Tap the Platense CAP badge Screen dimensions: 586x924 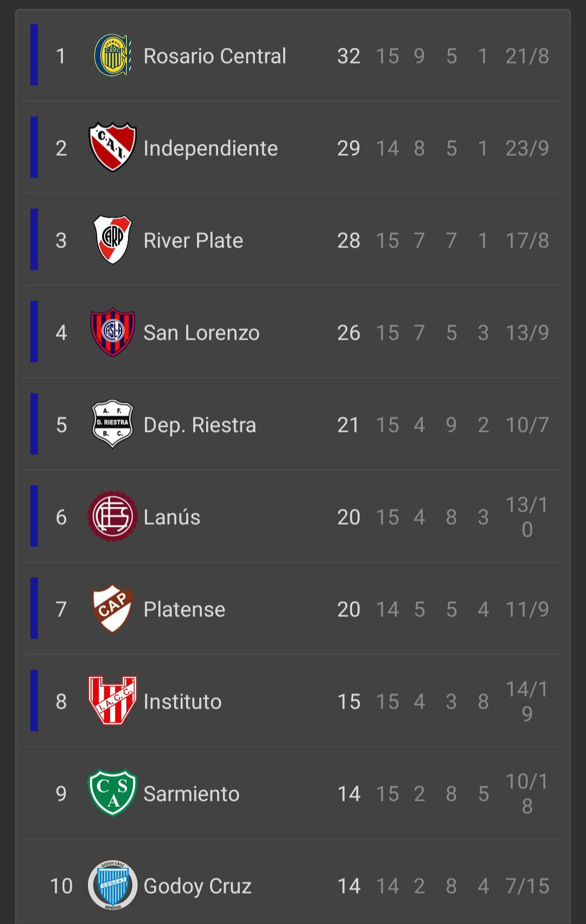point(112,608)
